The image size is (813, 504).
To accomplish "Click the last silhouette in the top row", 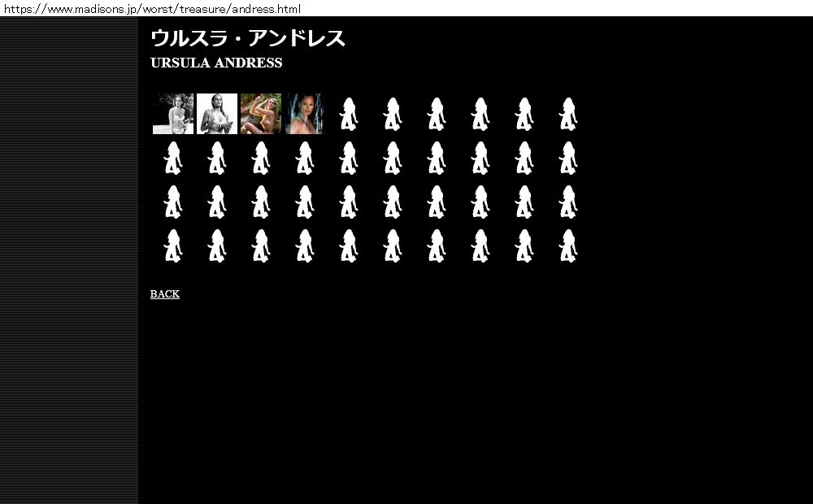I will 568,114.
